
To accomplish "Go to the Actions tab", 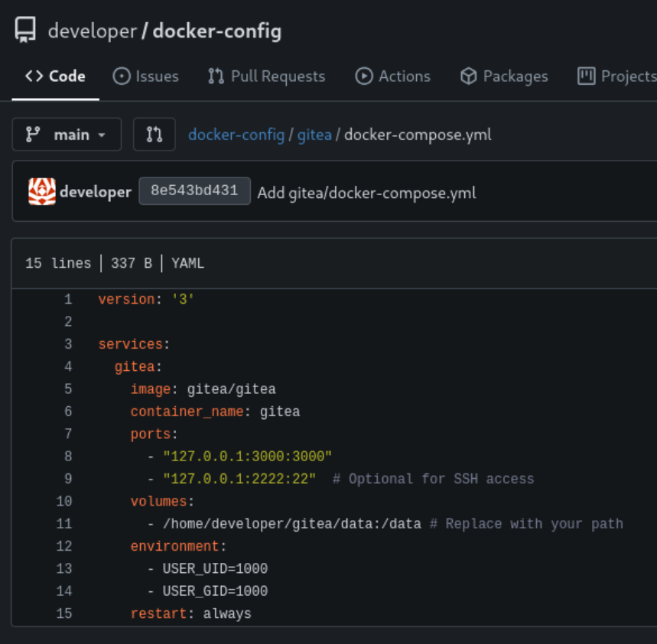I will (x=392, y=76).
